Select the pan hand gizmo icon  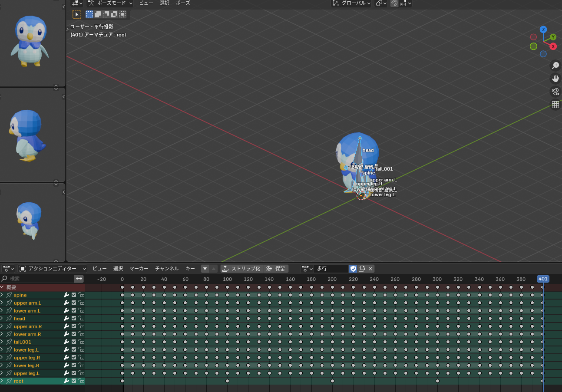pos(555,79)
